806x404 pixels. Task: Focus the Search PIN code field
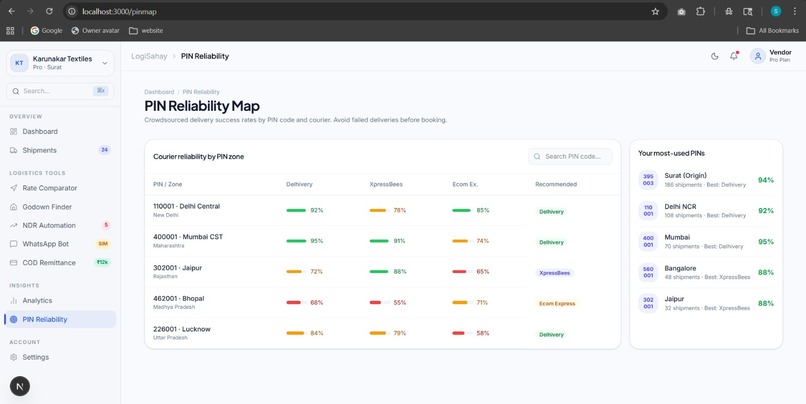click(570, 156)
